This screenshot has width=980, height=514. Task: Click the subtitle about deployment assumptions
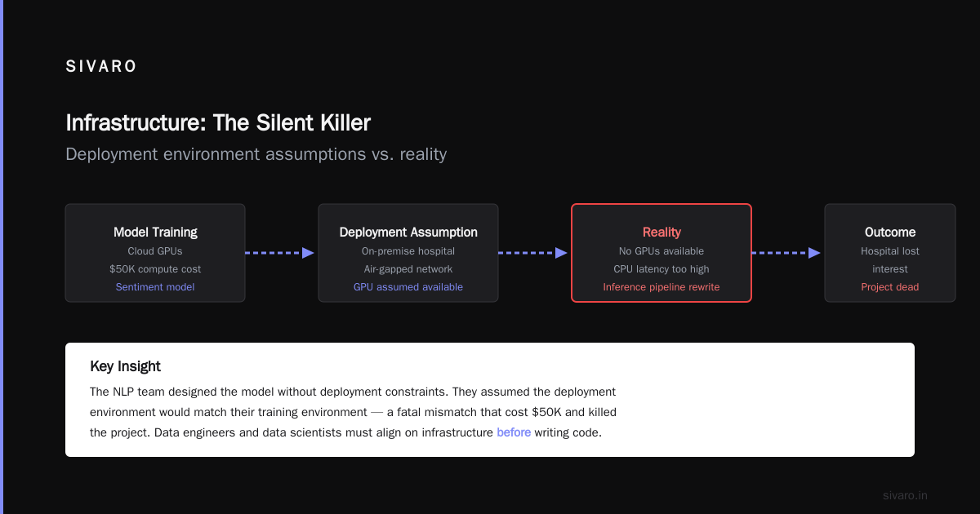(x=256, y=154)
